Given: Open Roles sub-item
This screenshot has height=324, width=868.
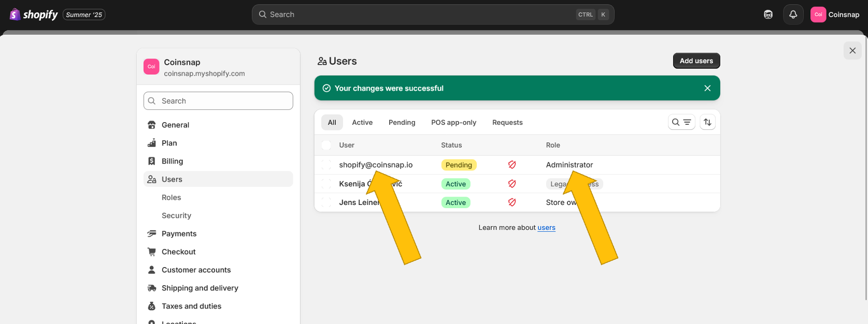Looking at the screenshot, I should (171, 197).
